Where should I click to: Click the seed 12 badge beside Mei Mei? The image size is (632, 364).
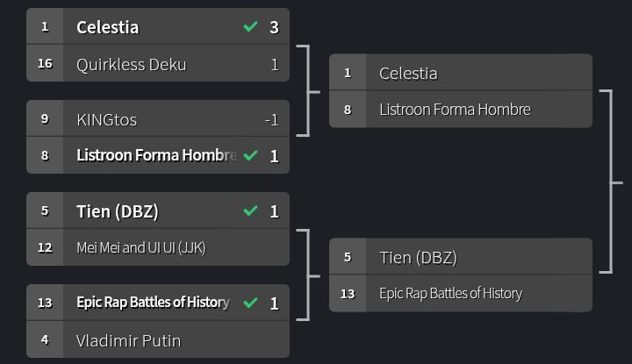[45, 248]
